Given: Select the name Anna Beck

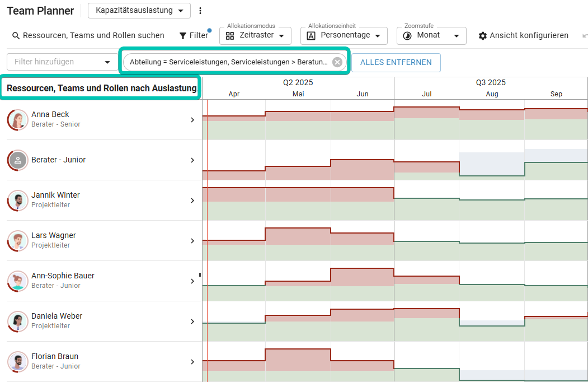Looking at the screenshot, I should [50, 114].
